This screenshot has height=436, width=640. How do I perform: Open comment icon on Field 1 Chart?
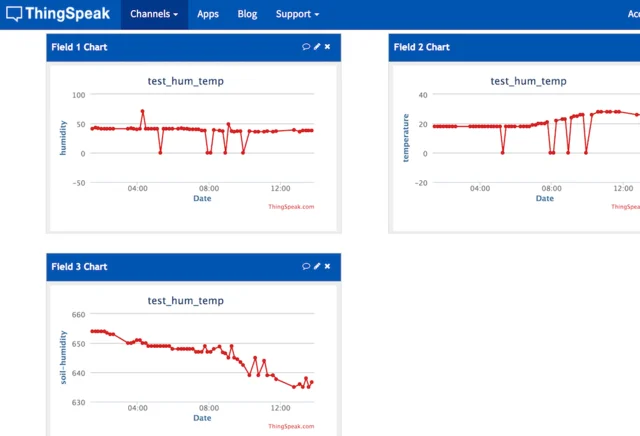click(x=306, y=47)
